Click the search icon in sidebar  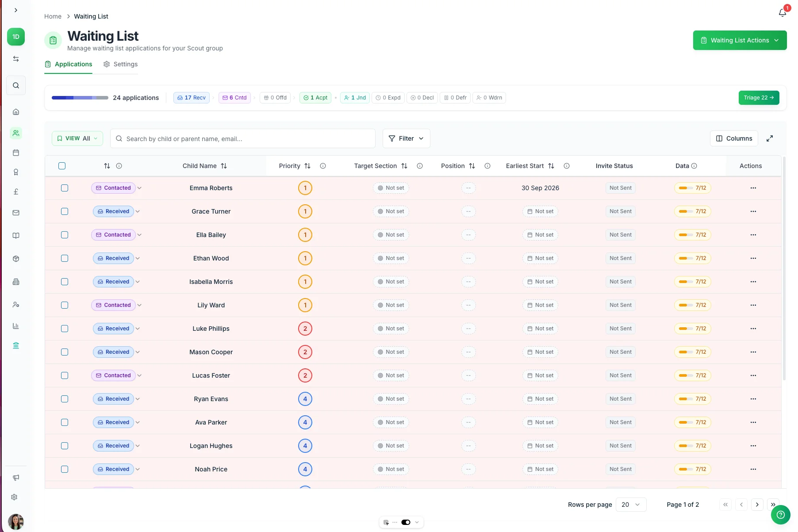pyautogui.click(x=16, y=85)
